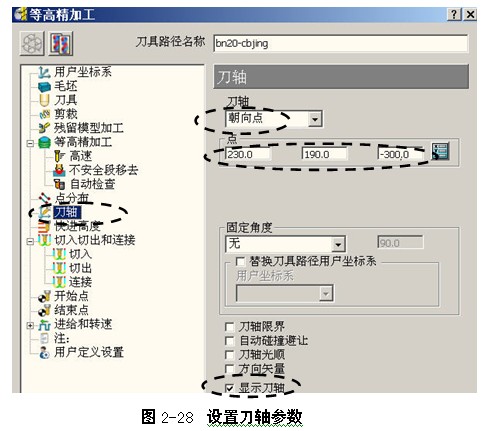Viewport: 488px width, 431px height.
Task: Click the 开始点 start point icon
Action: 44,296
